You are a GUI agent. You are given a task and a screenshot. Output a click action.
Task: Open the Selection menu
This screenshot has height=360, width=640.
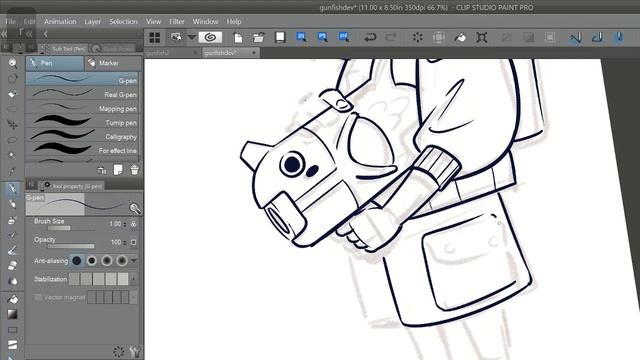123,21
